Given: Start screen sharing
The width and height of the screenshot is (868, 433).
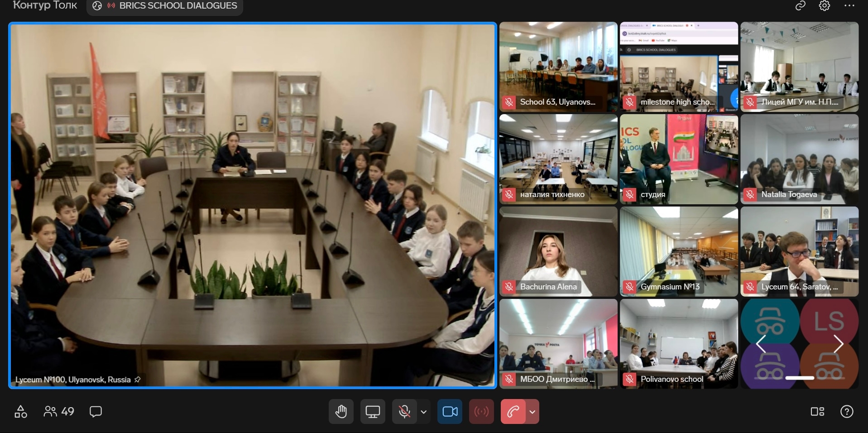Looking at the screenshot, I should 373,412.
